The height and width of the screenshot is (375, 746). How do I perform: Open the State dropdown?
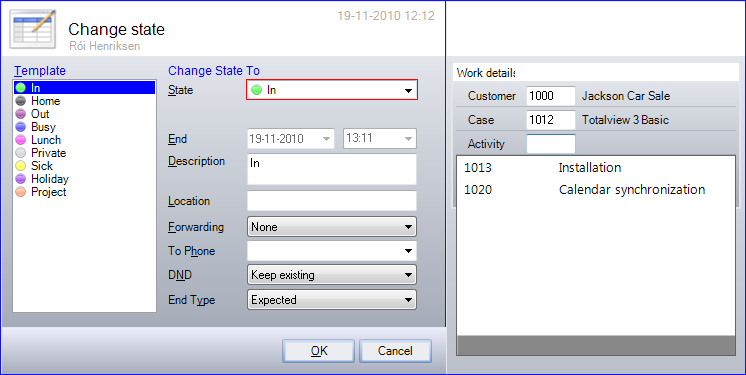point(332,90)
